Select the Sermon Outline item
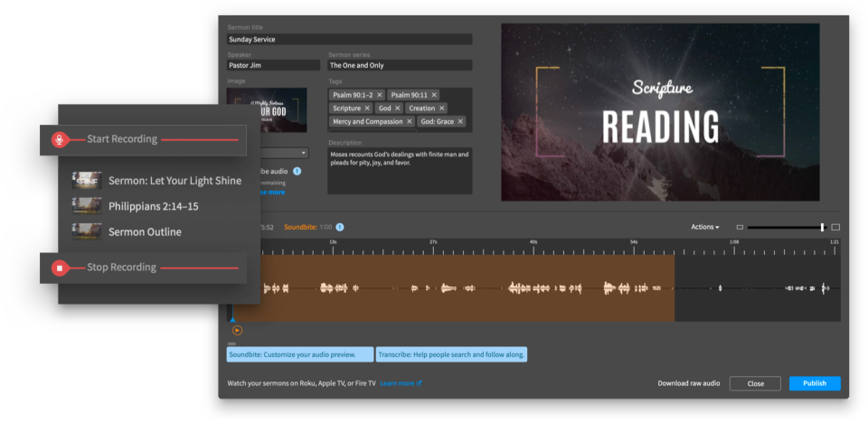The height and width of the screenshot is (423, 868). point(127,232)
